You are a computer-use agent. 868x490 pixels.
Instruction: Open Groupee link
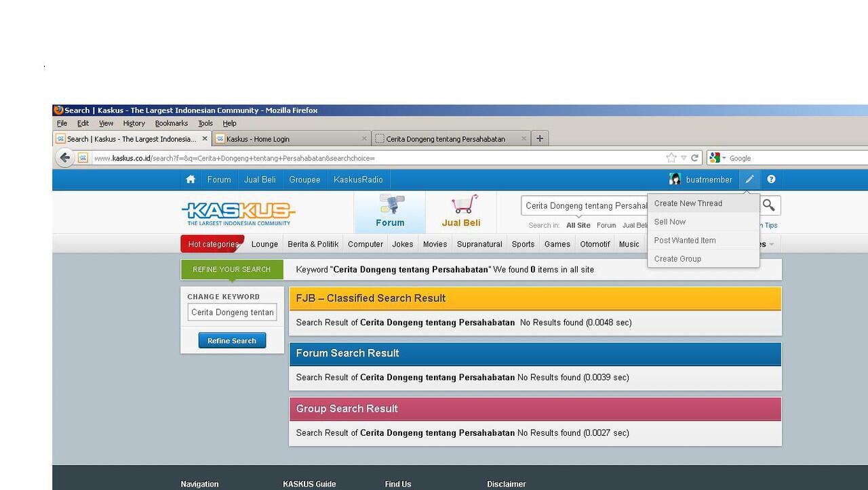point(304,180)
